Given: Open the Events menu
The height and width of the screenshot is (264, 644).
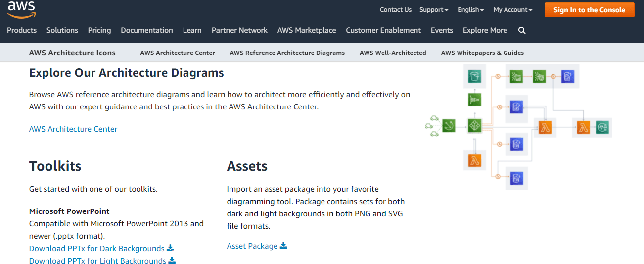Looking at the screenshot, I should pyautogui.click(x=442, y=30).
